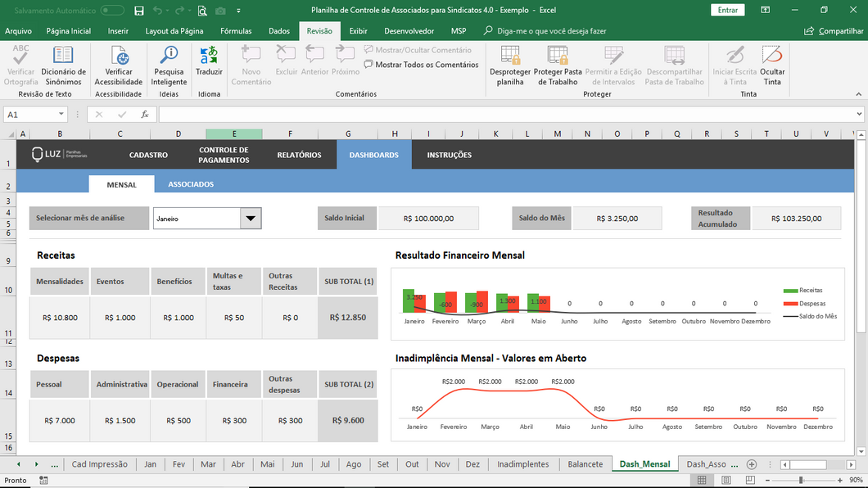Image resolution: width=868 pixels, height=488 pixels.
Task: Open the ASSOCIADOS dashboard sub-tab
Action: [191, 184]
